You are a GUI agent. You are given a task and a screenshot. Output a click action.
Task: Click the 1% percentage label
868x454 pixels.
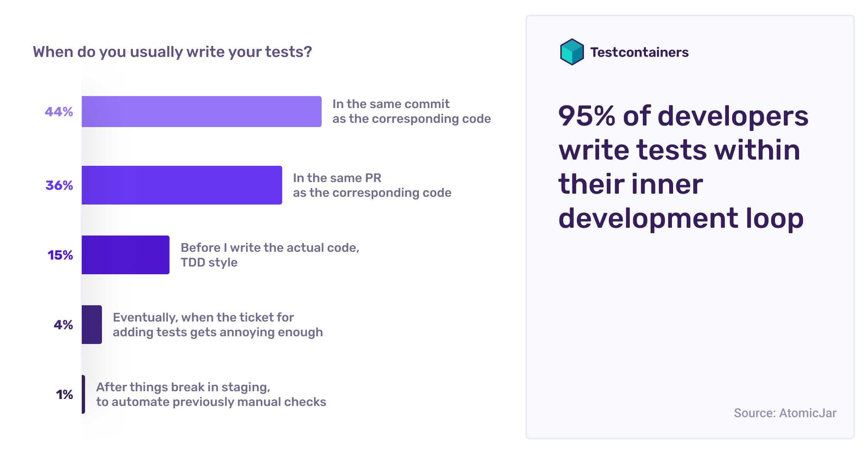coord(64,395)
